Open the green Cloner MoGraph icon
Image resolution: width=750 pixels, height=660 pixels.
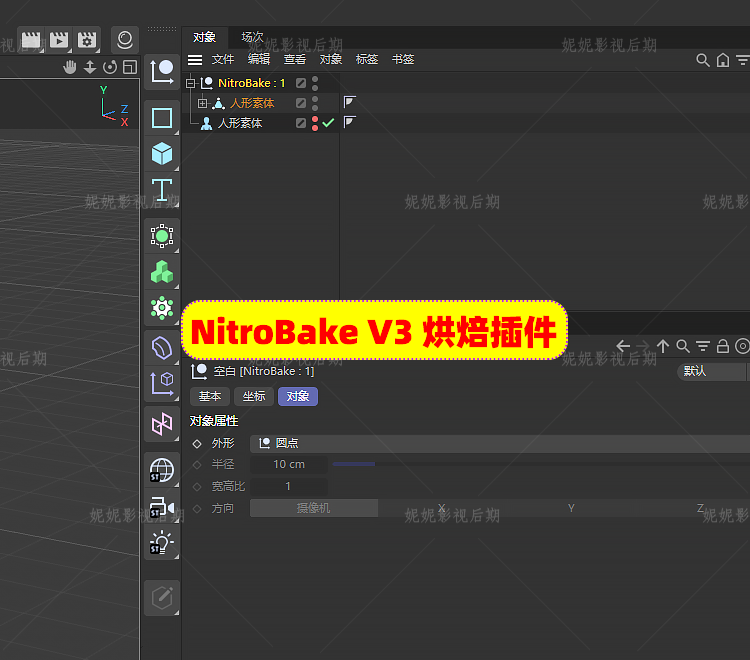point(162,272)
